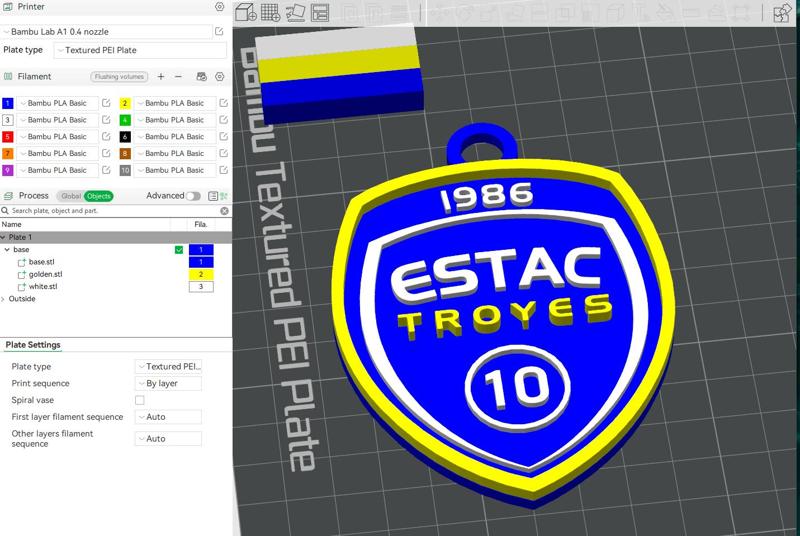The height and width of the screenshot is (536, 800).
Task: Open Other layers filament sequence dropdown
Action: tap(168, 439)
